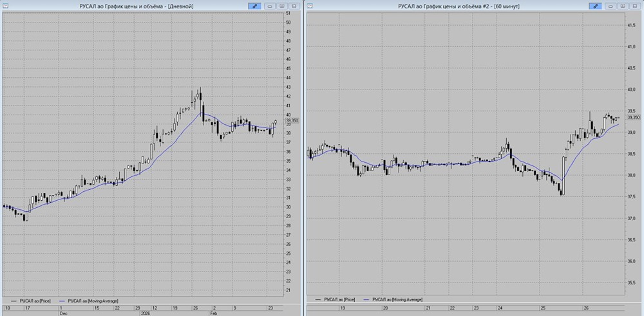Click the 41,5 level on the 60-minute price axis
The width and height of the screenshot is (644, 316).
[632, 26]
